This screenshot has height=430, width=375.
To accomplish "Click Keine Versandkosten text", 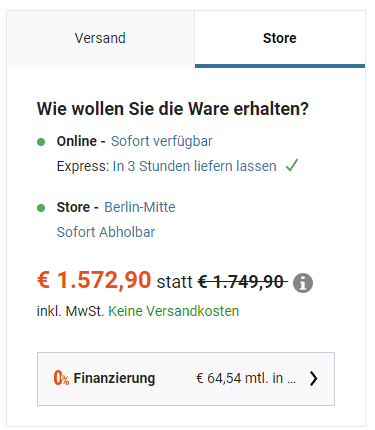I will coord(174,311).
